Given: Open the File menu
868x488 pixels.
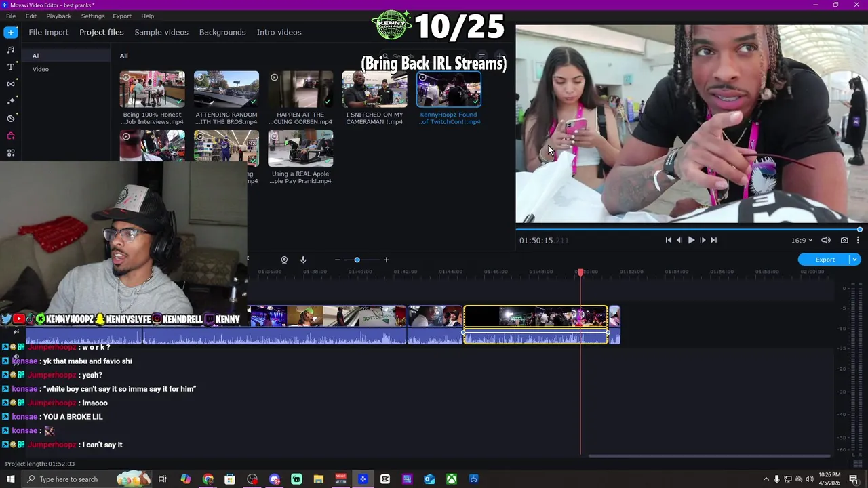Looking at the screenshot, I should (11, 16).
